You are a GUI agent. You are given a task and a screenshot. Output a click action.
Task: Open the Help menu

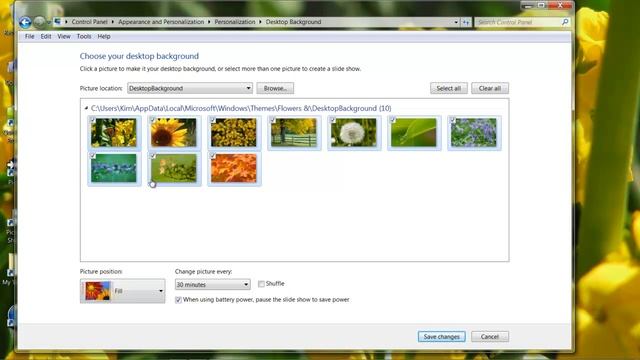(x=104, y=36)
